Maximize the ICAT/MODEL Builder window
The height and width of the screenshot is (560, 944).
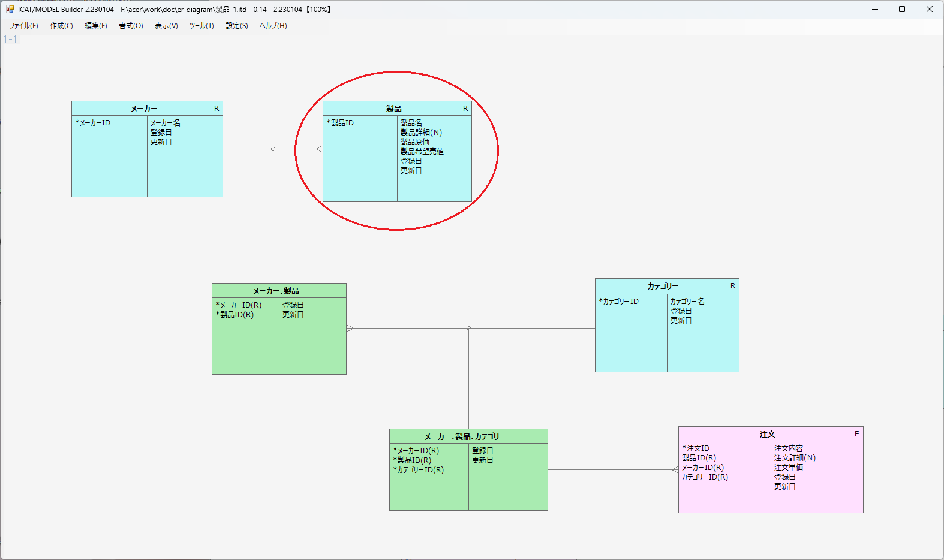click(x=901, y=9)
